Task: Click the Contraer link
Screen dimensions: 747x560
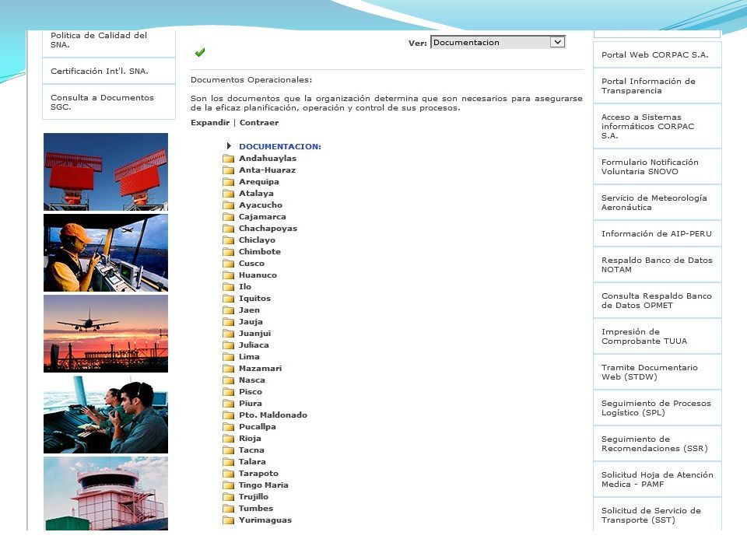Action: [x=259, y=122]
